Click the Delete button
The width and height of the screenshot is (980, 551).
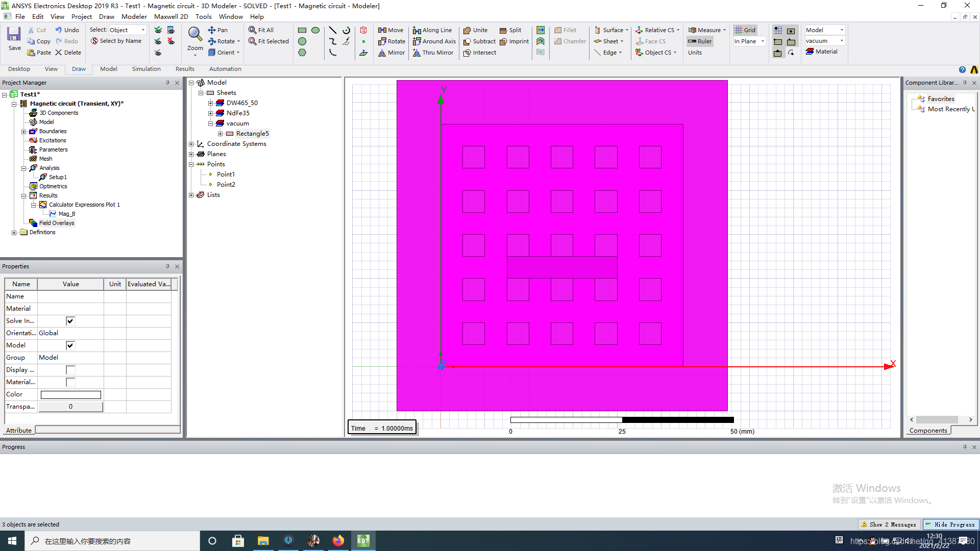pyautogui.click(x=68, y=53)
